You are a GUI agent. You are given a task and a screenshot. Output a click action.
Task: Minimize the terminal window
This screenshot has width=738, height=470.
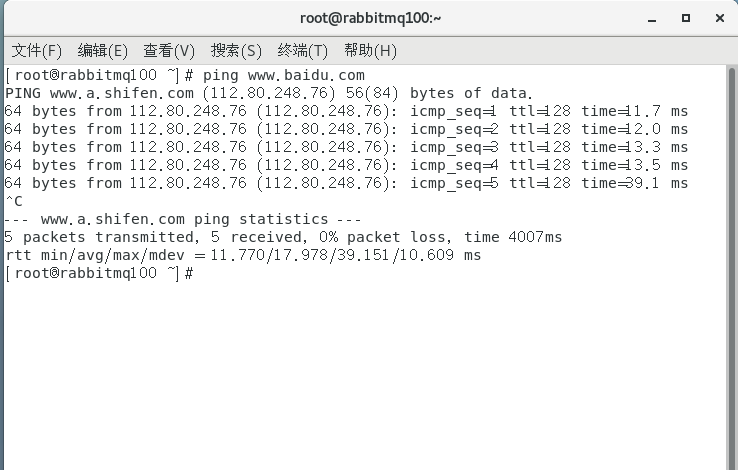point(651,18)
